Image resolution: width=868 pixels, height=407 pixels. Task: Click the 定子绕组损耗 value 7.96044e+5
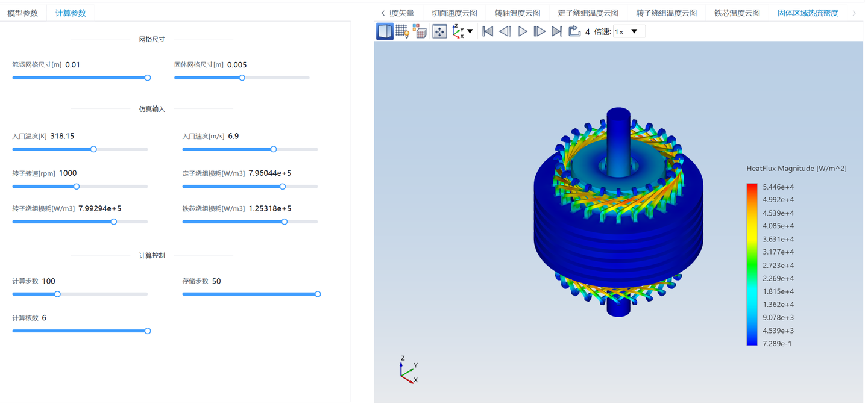click(x=270, y=173)
